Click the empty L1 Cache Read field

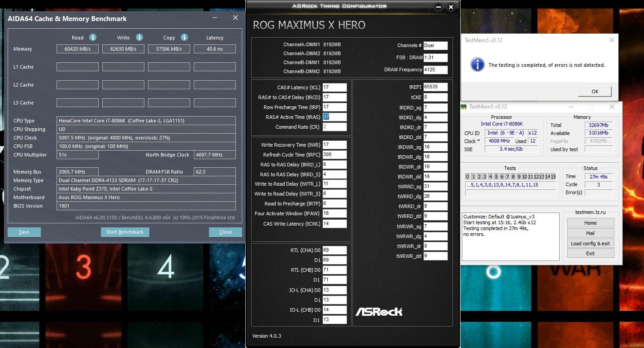click(x=78, y=67)
